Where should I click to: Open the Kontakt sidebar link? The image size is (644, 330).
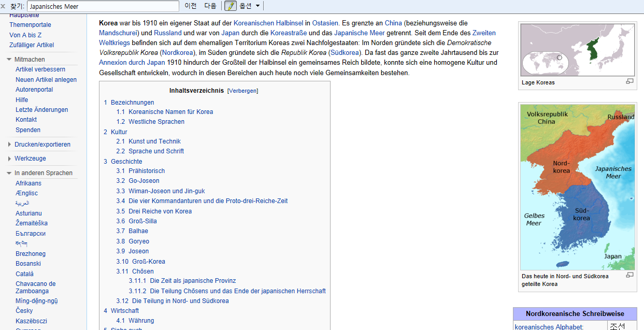[26, 120]
